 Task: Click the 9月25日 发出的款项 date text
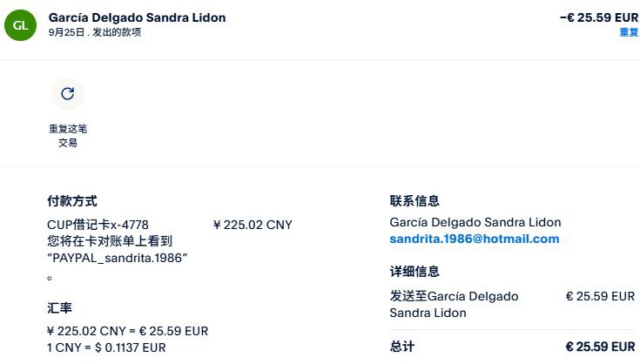pos(95,32)
